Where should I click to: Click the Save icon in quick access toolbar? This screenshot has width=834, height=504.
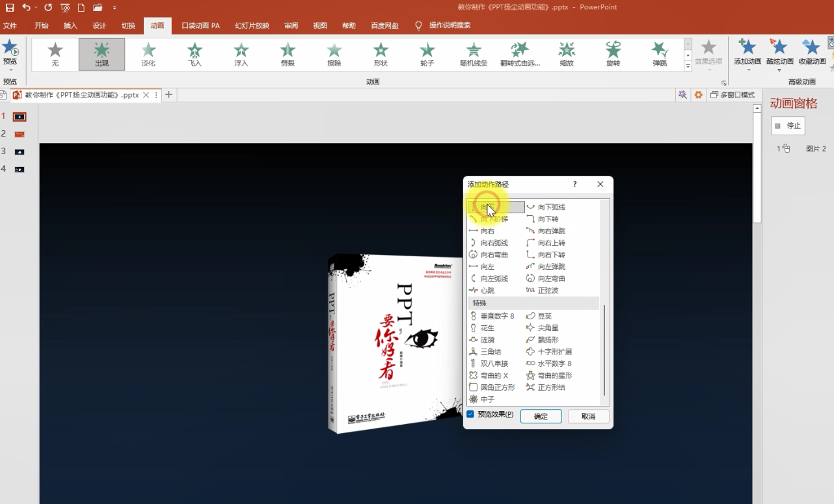coord(10,8)
